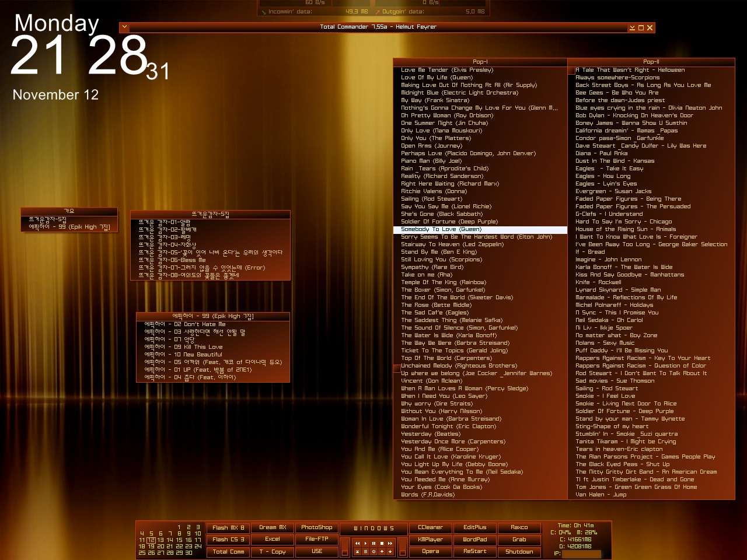Open EditPlus from the launcher bar
The width and height of the screenshot is (747, 560).
[475, 527]
